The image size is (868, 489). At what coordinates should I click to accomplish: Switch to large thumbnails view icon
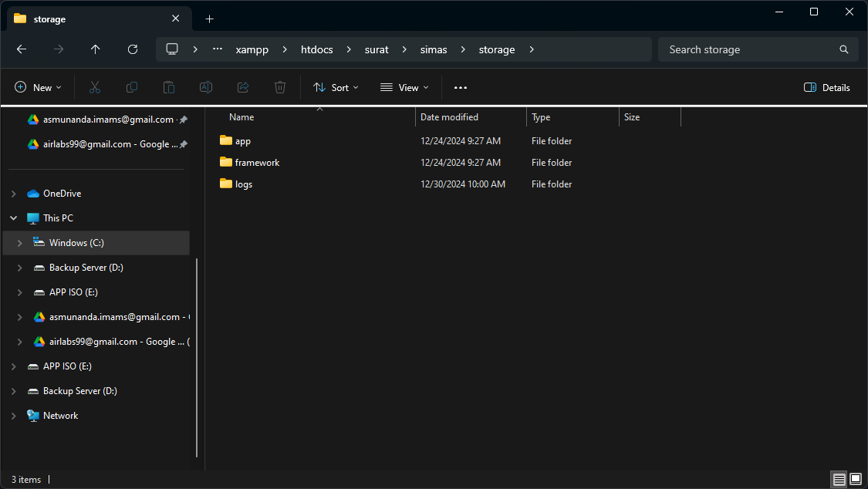pos(855,480)
